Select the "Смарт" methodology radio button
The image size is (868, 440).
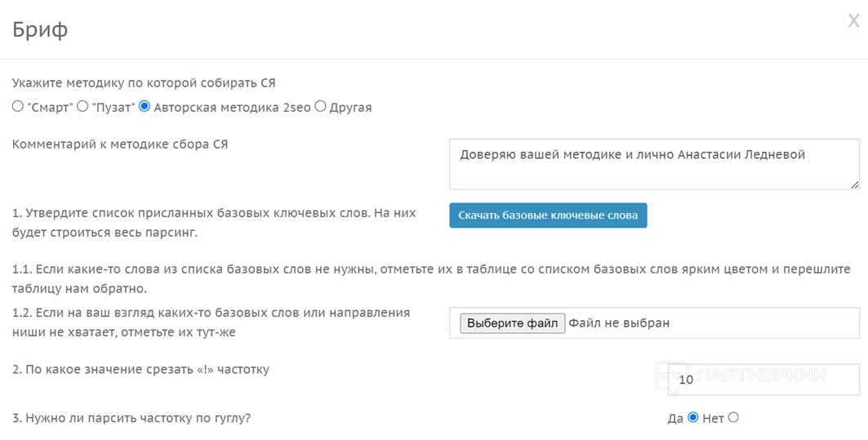coord(18,106)
